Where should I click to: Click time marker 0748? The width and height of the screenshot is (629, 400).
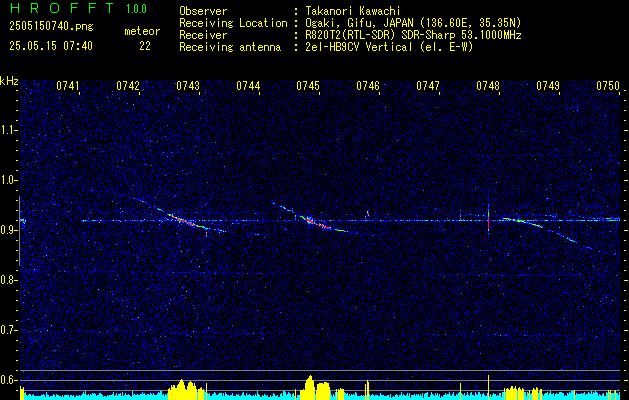tap(488, 86)
